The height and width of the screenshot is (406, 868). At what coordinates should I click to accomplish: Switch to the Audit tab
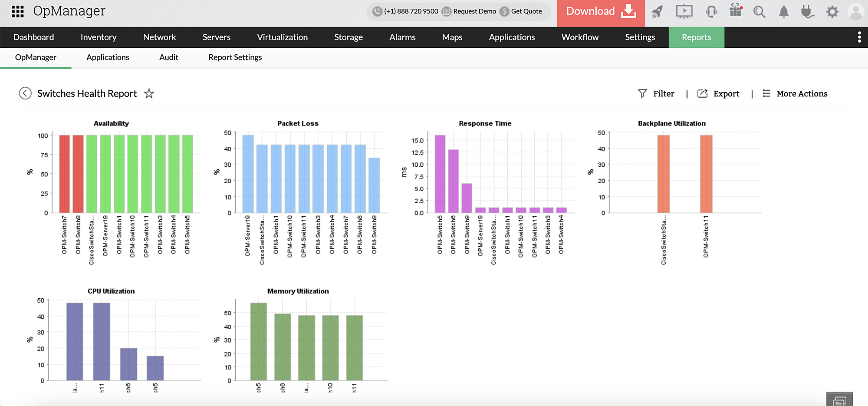169,57
